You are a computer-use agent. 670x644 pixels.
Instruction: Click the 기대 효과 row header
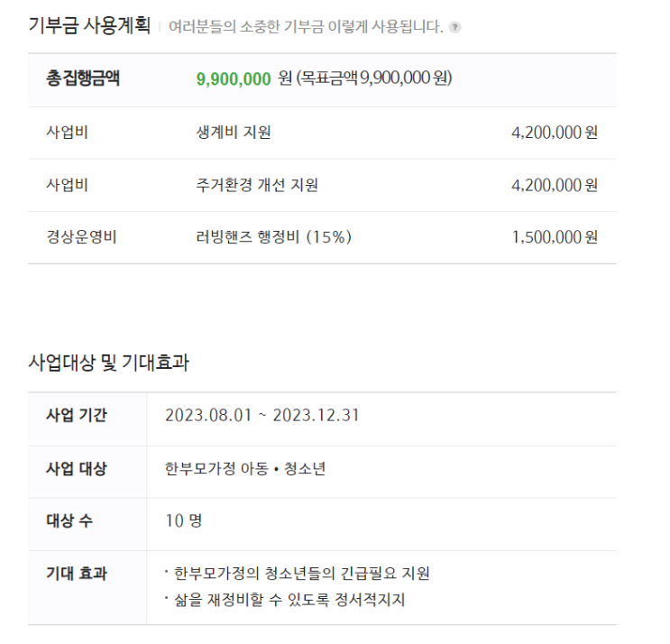tap(77, 574)
